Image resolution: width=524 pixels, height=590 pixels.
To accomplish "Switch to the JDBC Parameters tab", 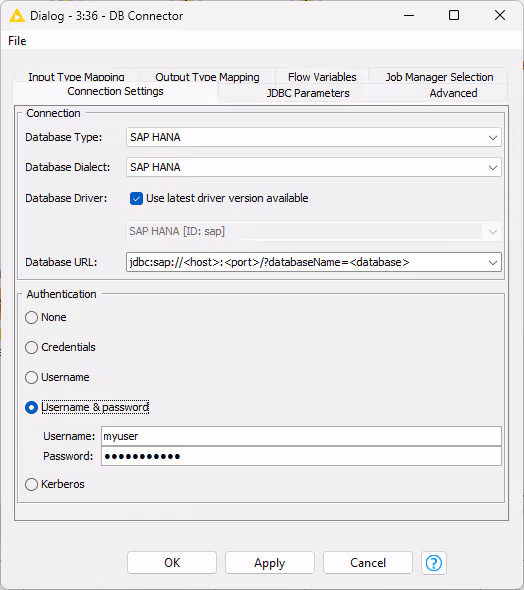I will click(308, 93).
